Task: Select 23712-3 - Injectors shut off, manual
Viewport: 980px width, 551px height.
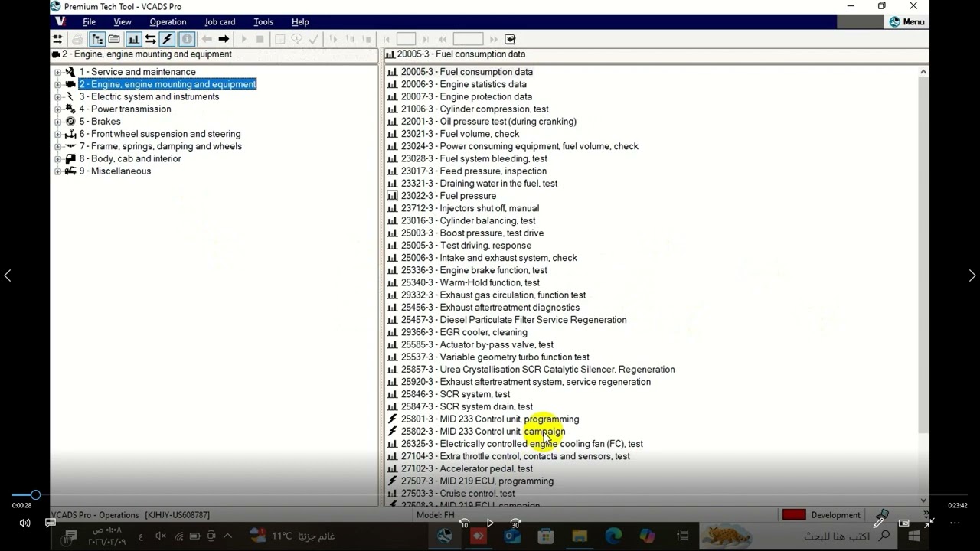Action: (x=469, y=208)
